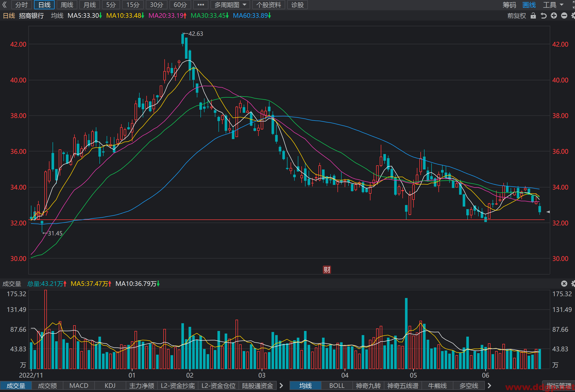575x392 pixels.
Task: Expand the 多周期图 dropdown
Action: 230,5
